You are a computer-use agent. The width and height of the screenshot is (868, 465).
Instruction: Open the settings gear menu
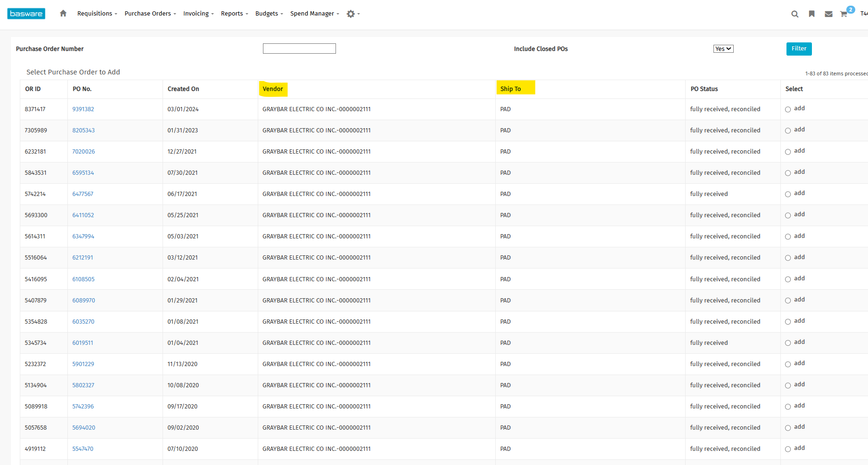click(x=353, y=14)
